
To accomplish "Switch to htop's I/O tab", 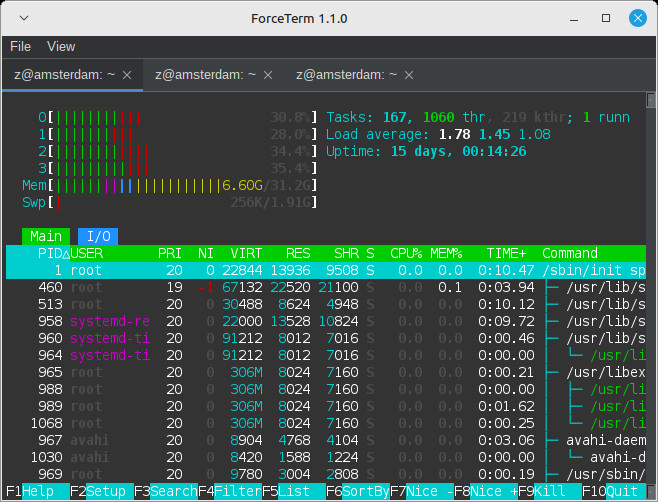I will pos(98,236).
